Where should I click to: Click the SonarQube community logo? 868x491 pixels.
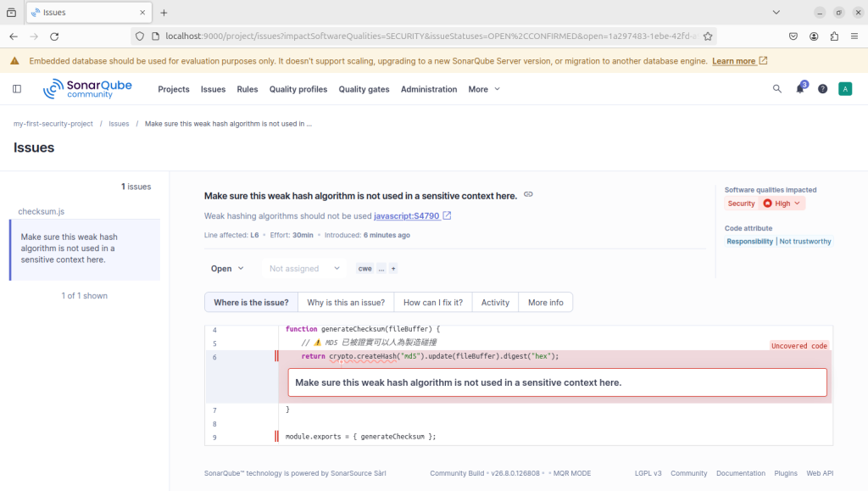[87, 88]
